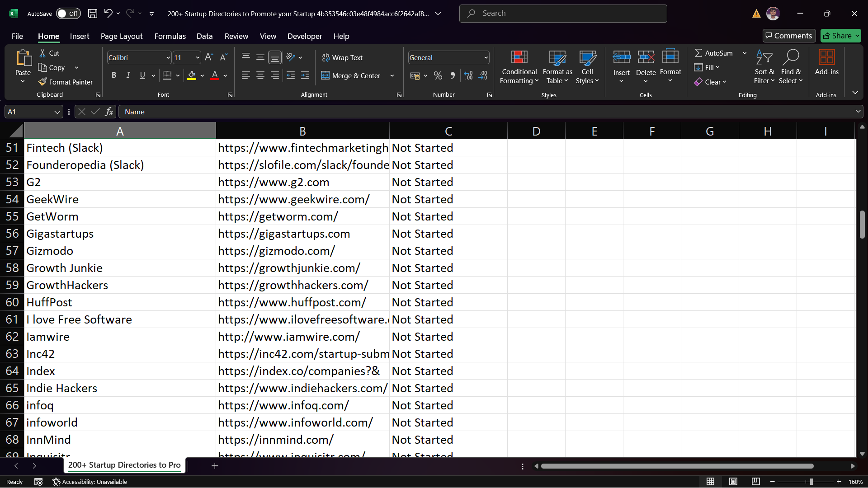Apply Percent Style format

click(438, 75)
